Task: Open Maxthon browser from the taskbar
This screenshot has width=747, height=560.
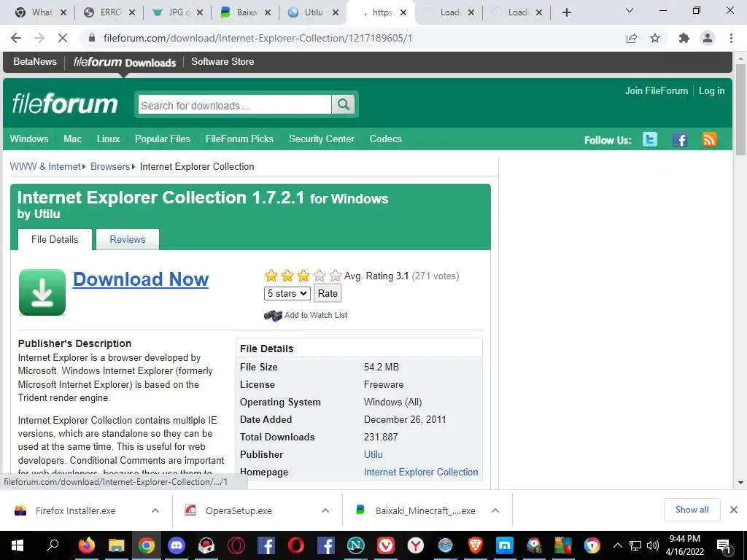Action: coord(505,545)
